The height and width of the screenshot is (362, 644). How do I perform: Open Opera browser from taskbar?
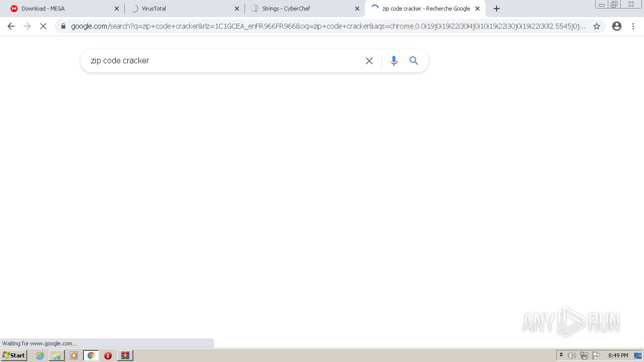click(108, 355)
